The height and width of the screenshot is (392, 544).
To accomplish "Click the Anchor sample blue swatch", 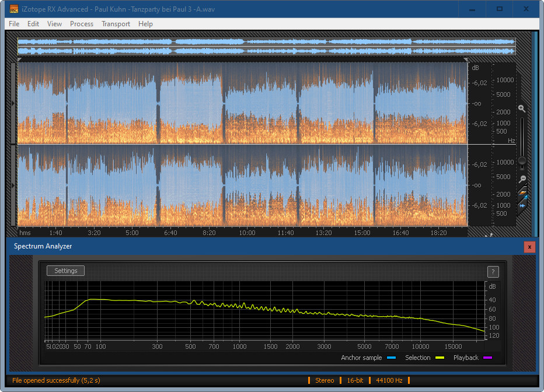I will 392,358.
